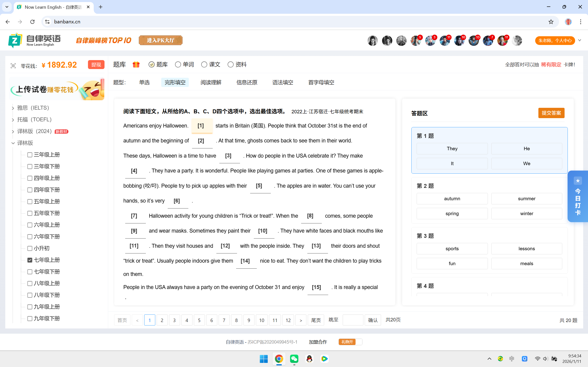The image size is (588, 367).
Task: Switch to the 语法填空 question type
Action: pos(283,83)
